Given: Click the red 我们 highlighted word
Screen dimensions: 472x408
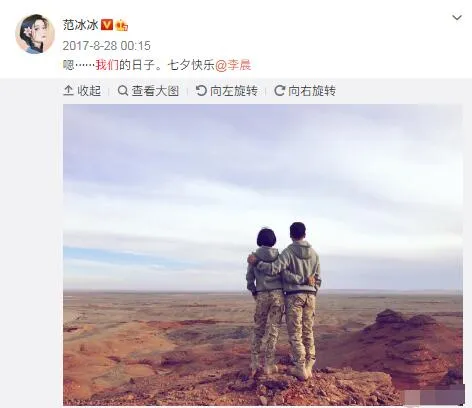Looking at the screenshot, I should (107, 65).
